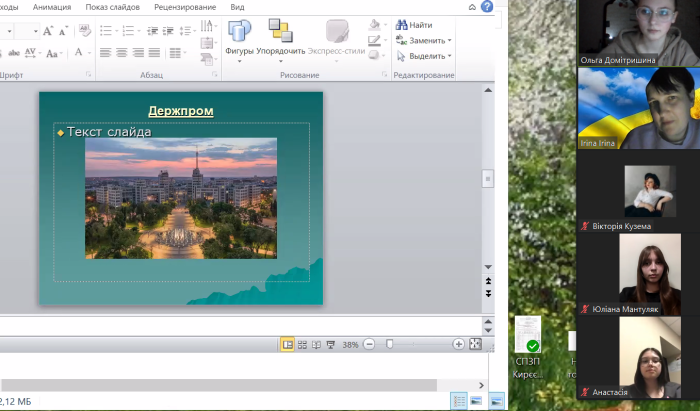Open PowerPoint Help question mark icon

pyautogui.click(x=487, y=7)
